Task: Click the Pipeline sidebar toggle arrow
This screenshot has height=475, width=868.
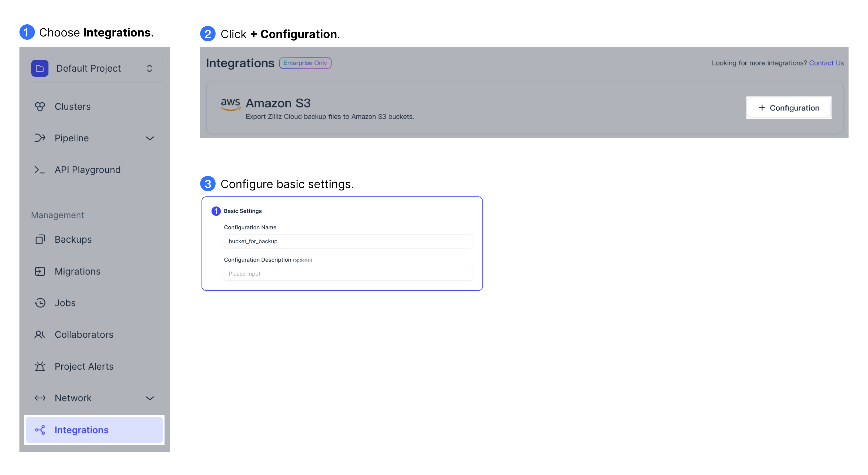Action: pos(150,138)
